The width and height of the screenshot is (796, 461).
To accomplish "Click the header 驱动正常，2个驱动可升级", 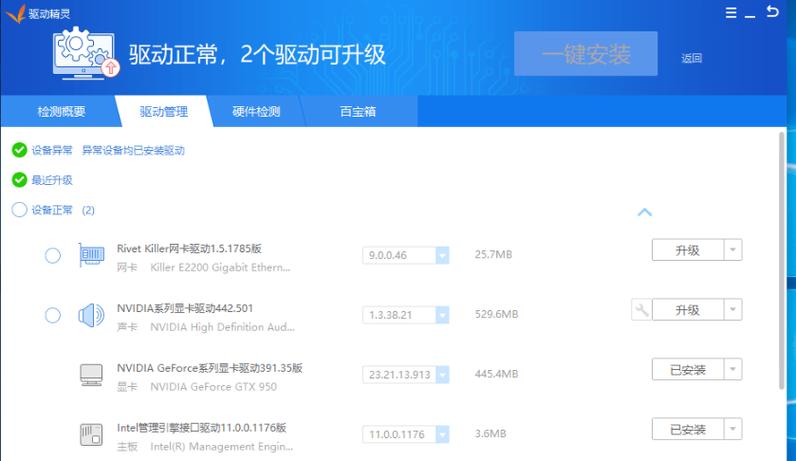I will (257, 54).
